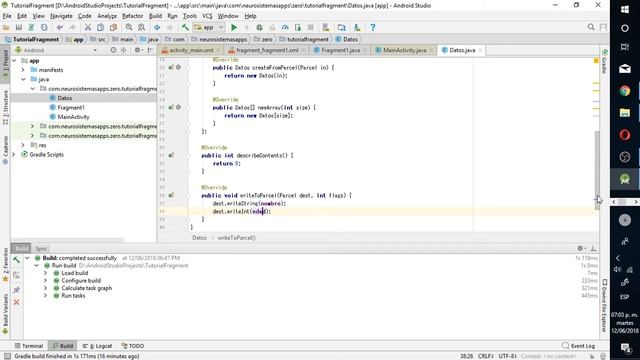Click the override gutter icon beside describeContents

[171, 156]
